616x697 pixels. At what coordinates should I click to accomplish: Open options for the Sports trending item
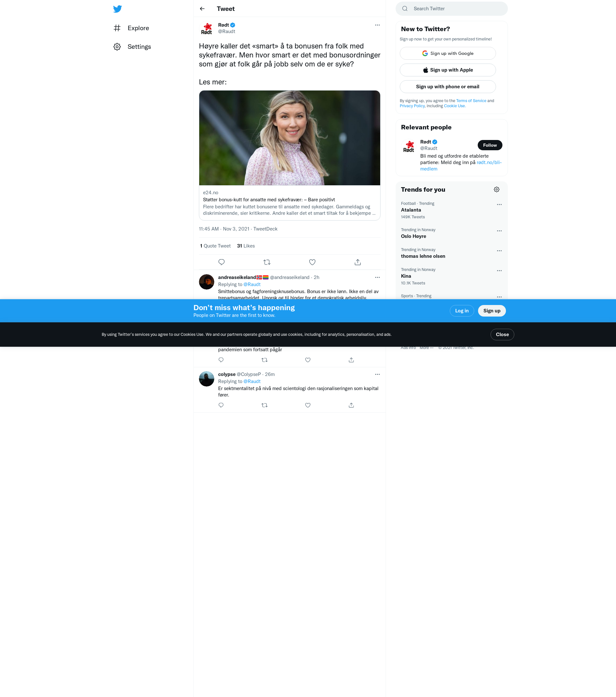(499, 297)
